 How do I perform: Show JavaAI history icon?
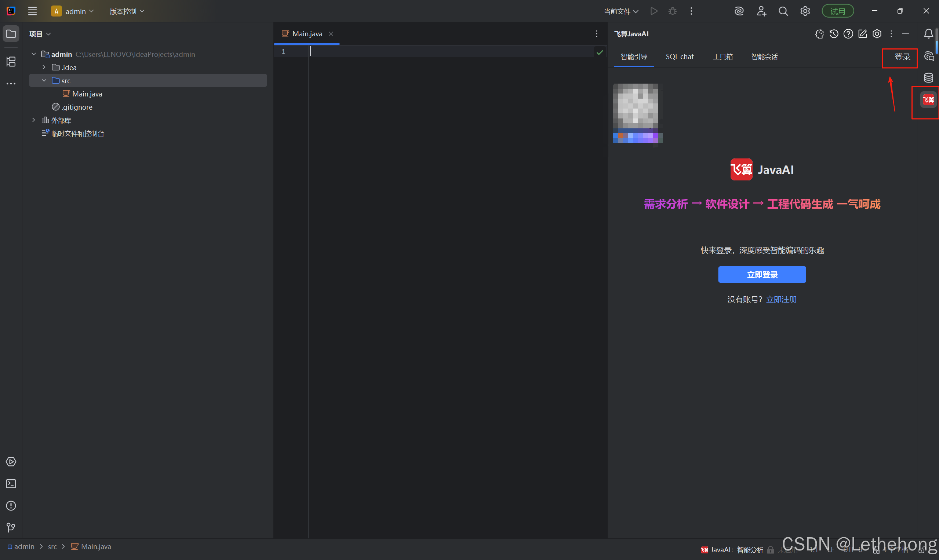click(x=834, y=34)
